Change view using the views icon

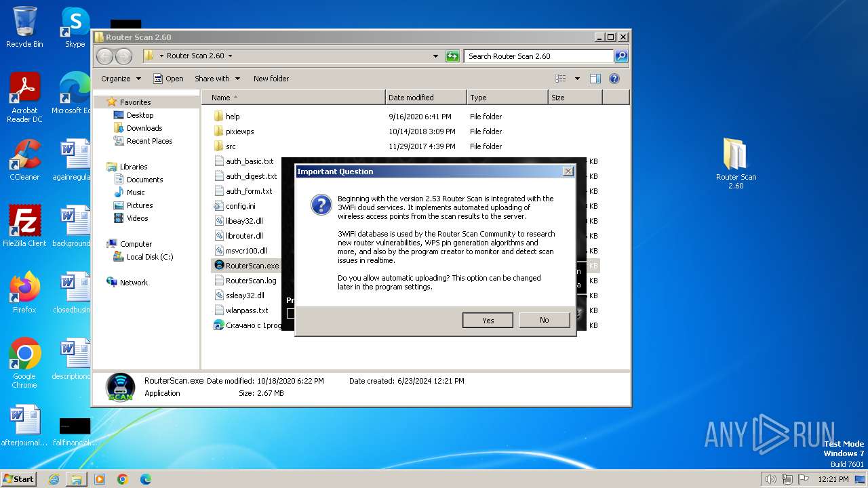[x=561, y=79]
